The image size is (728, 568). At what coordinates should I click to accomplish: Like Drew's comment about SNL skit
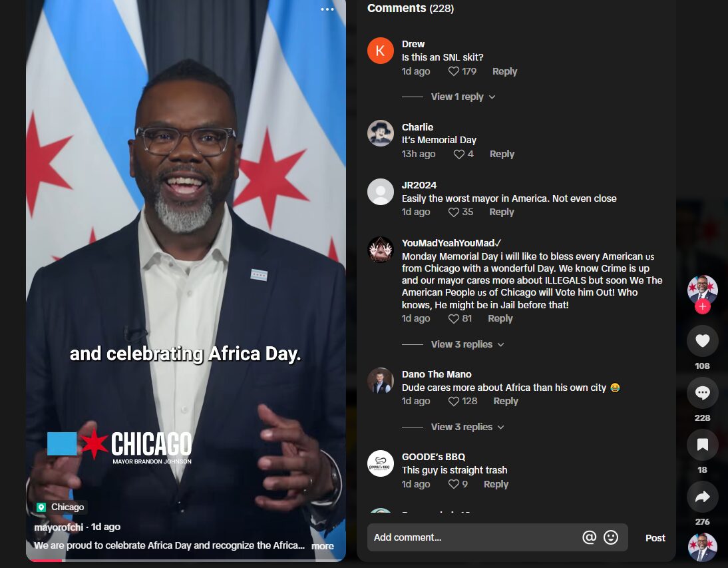point(454,71)
